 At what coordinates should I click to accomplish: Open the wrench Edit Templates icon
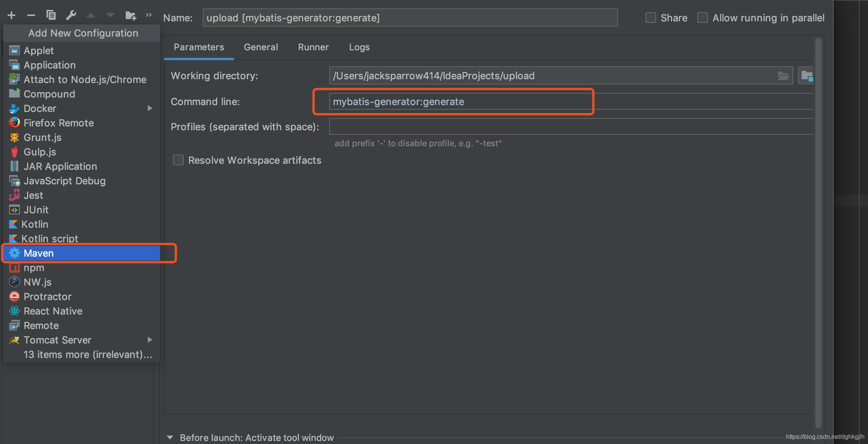71,15
